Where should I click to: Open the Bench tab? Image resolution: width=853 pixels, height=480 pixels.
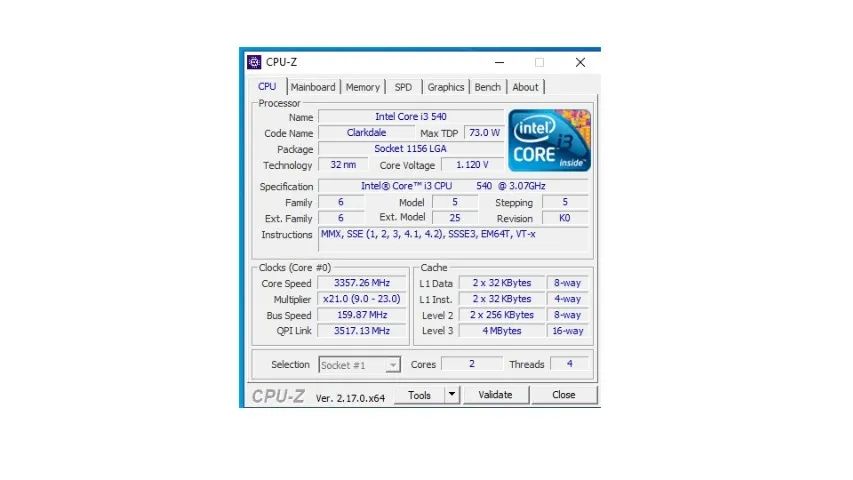(x=487, y=87)
